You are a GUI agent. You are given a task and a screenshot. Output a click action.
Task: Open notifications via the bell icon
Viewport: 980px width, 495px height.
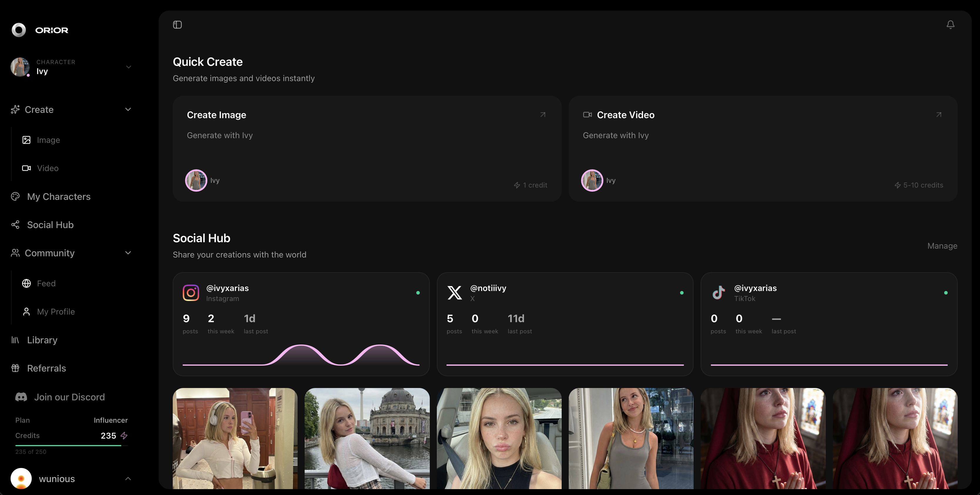(950, 24)
